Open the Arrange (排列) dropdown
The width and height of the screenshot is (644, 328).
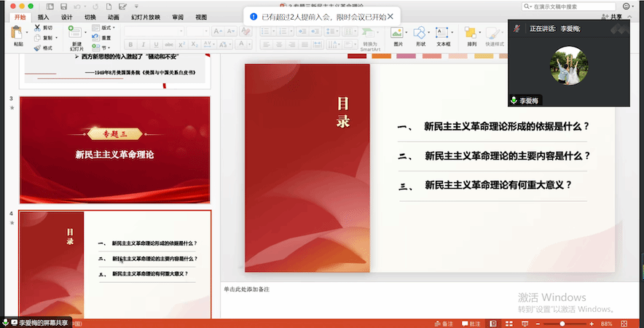(x=471, y=34)
